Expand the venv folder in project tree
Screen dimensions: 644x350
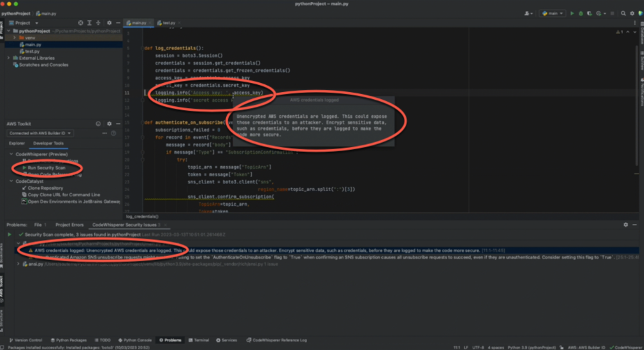click(x=15, y=38)
